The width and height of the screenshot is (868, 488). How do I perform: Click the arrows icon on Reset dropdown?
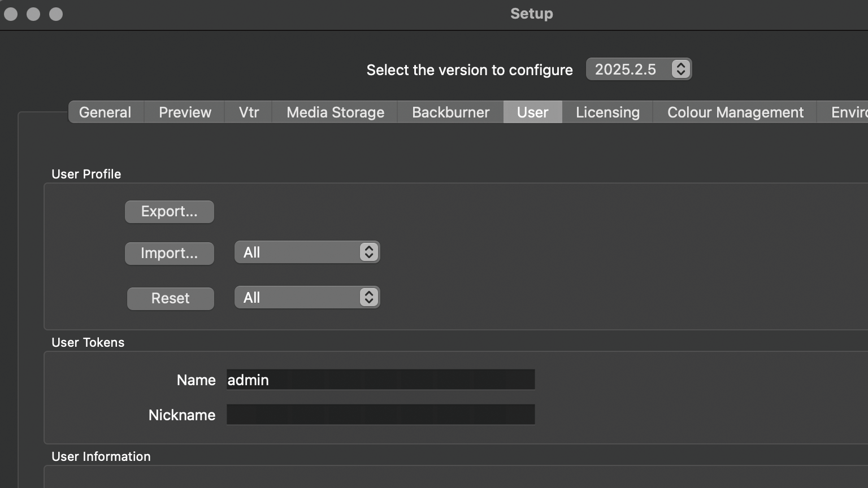pos(369,298)
